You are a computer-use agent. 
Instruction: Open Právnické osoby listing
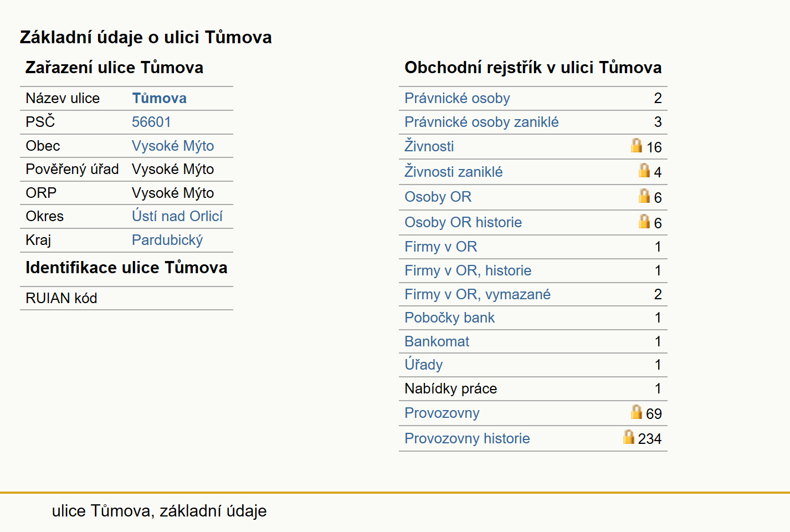click(457, 98)
